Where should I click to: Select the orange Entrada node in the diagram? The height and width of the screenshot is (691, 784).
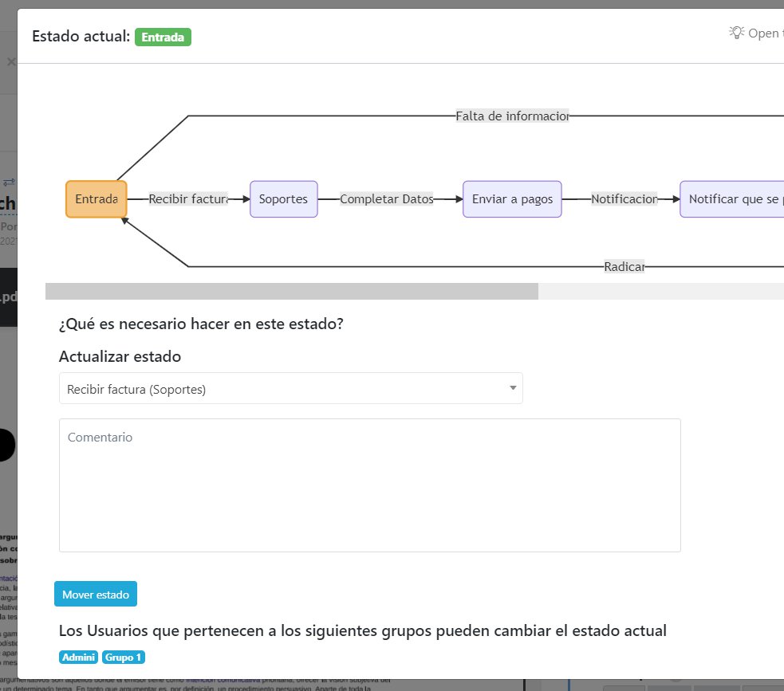[x=96, y=199]
